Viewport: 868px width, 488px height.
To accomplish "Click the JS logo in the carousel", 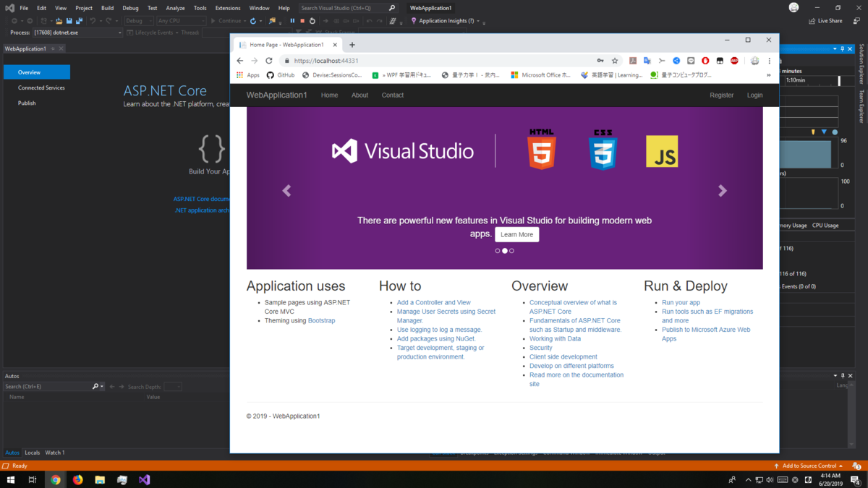I will click(662, 151).
